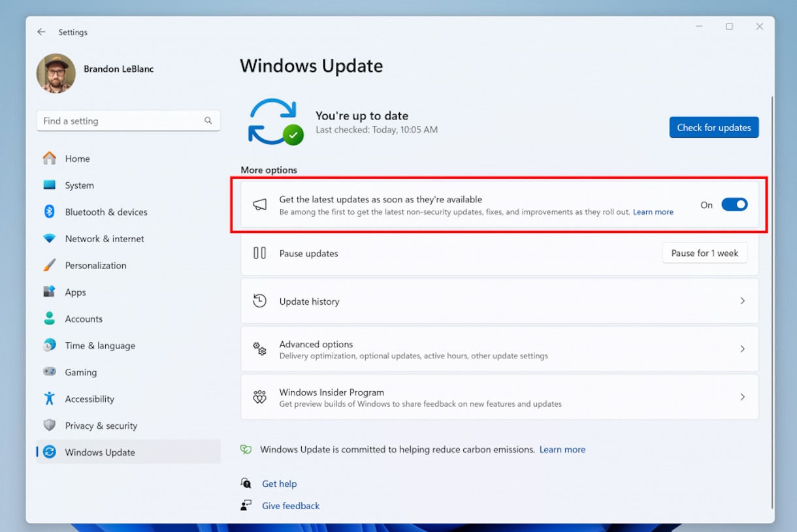Open Personalization settings

coord(96,266)
